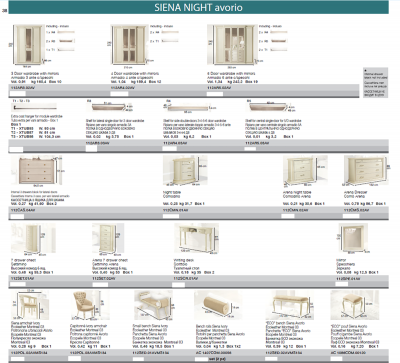Click the writing desk image

196,238
